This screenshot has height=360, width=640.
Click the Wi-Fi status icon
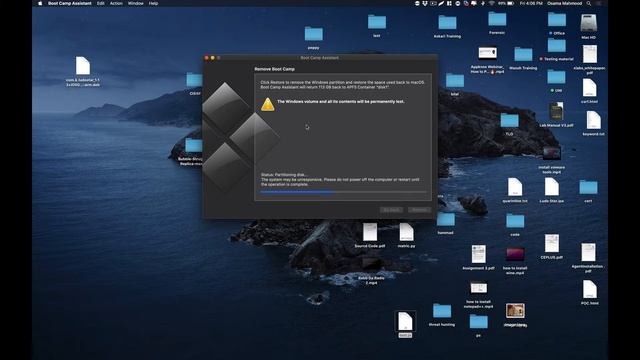(491, 3)
